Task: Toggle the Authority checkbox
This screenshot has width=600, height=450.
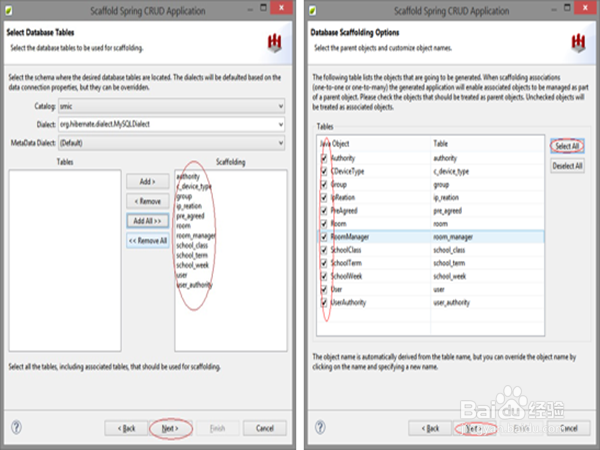Action: click(324, 158)
